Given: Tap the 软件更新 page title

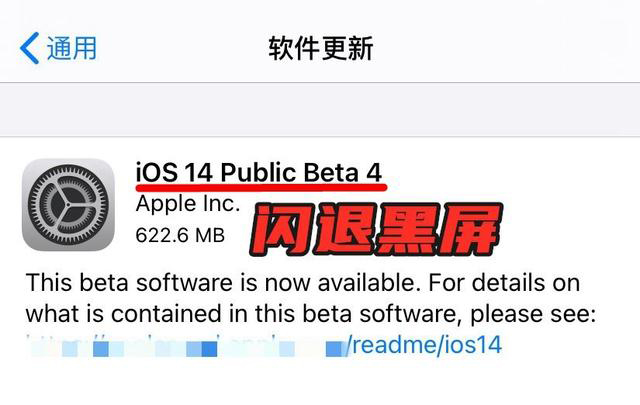Looking at the screenshot, I should pyautogui.click(x=320, y=48).
